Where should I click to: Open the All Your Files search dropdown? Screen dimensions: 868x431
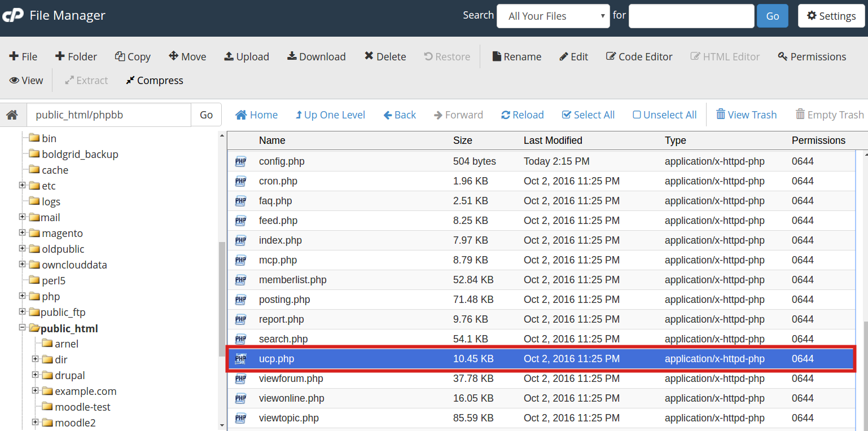click(553, 16)
